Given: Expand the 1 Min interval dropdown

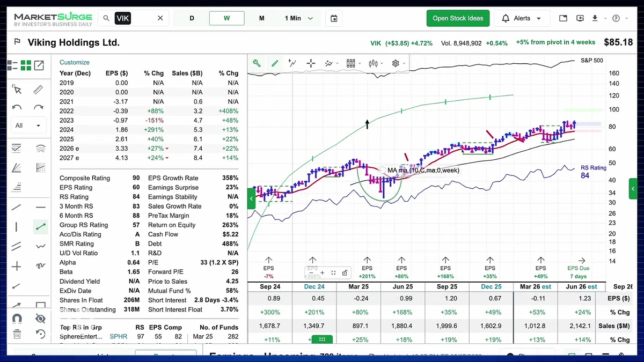Looking at the screenshot, I should [299, 18].
